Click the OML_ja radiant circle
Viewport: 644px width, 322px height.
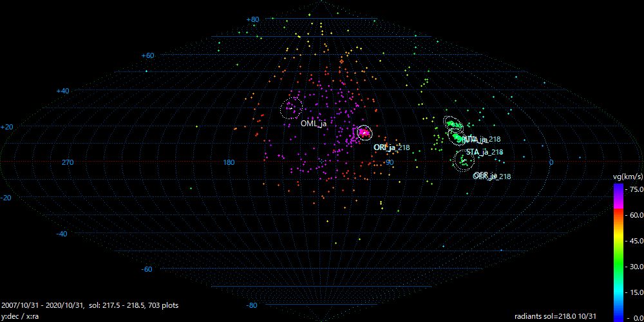coord(291,109)
